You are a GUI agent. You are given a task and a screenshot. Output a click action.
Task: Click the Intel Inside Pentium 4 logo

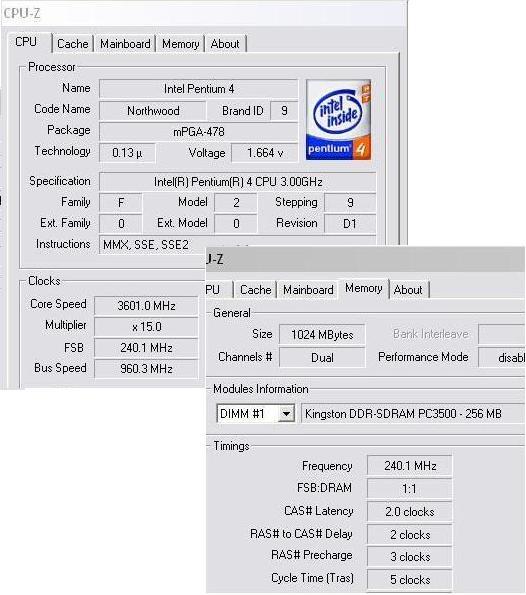click(x=338, y=120)
